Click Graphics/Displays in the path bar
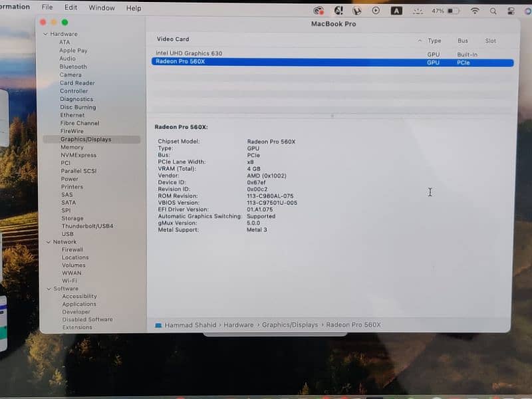Image resolution: width=532 pixels, height=399 pixels. point(290,325)
